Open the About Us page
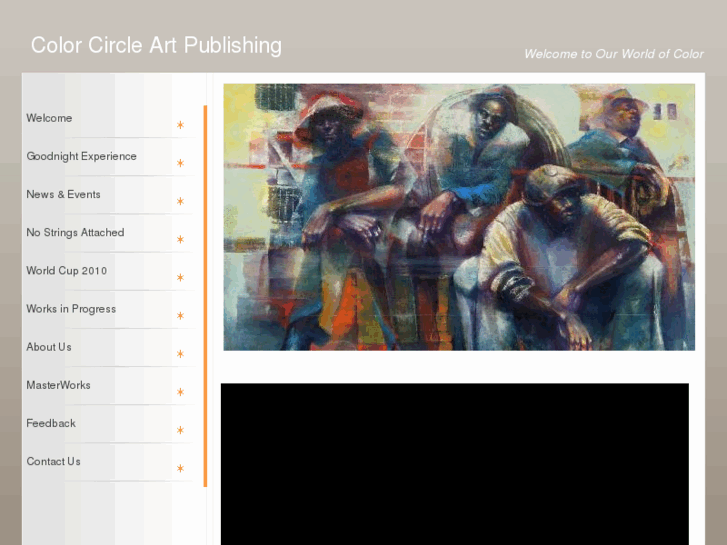Screen dimensions: 727x545 49,347
